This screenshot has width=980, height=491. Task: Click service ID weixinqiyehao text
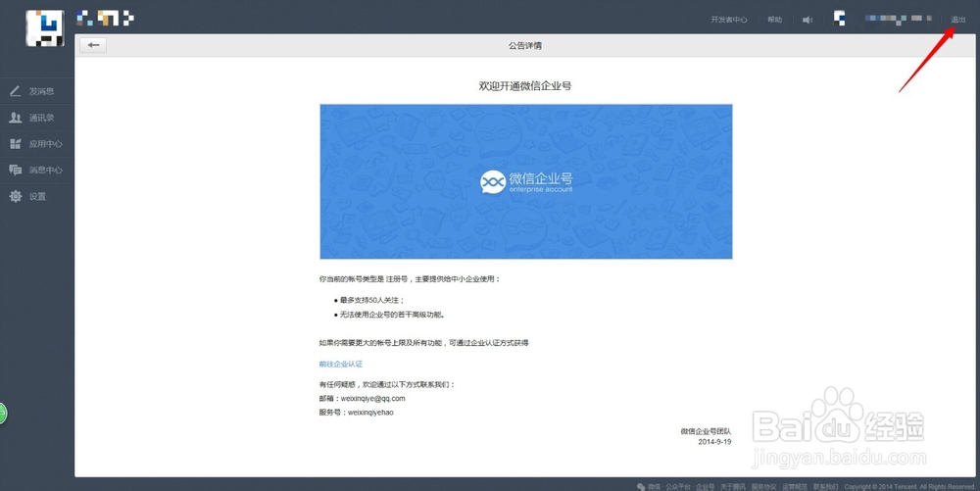point(370,413)
